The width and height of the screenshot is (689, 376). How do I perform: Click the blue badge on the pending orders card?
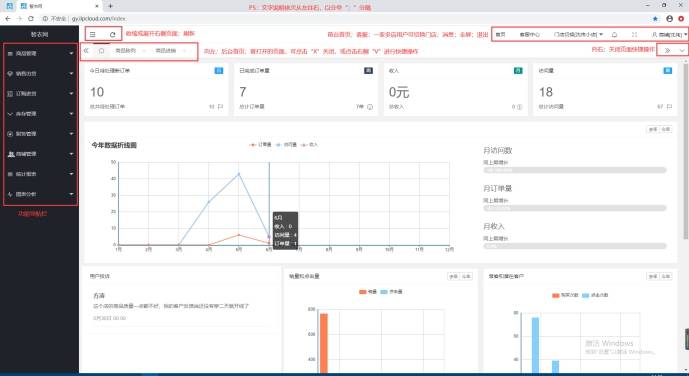218,70
